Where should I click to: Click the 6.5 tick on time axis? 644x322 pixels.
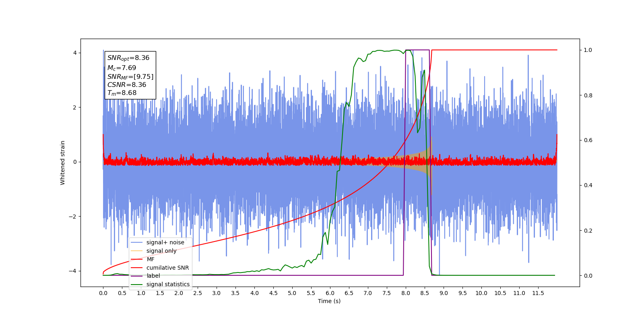click(349, 293)
